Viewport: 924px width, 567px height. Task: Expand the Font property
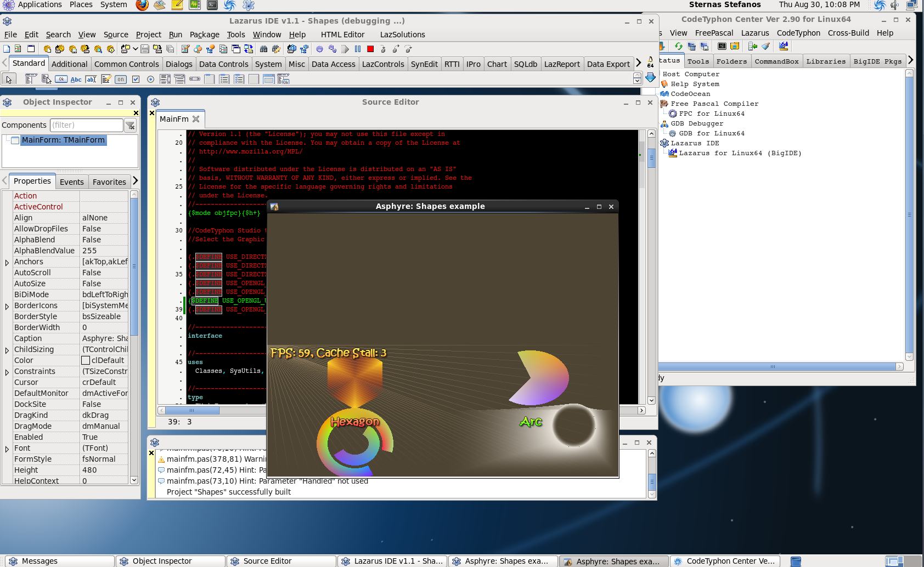pyautogui.click(x=7, y=449)
